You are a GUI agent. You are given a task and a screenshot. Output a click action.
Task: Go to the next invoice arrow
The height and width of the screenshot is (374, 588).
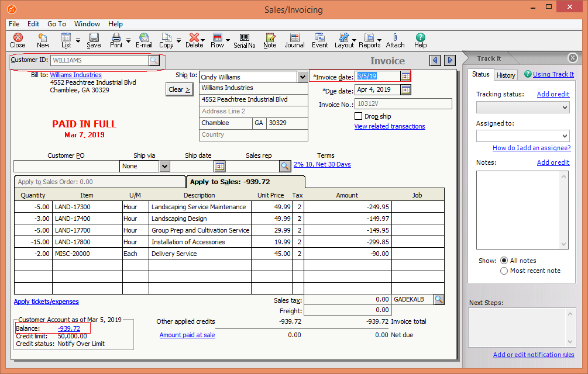pos(450,60)
